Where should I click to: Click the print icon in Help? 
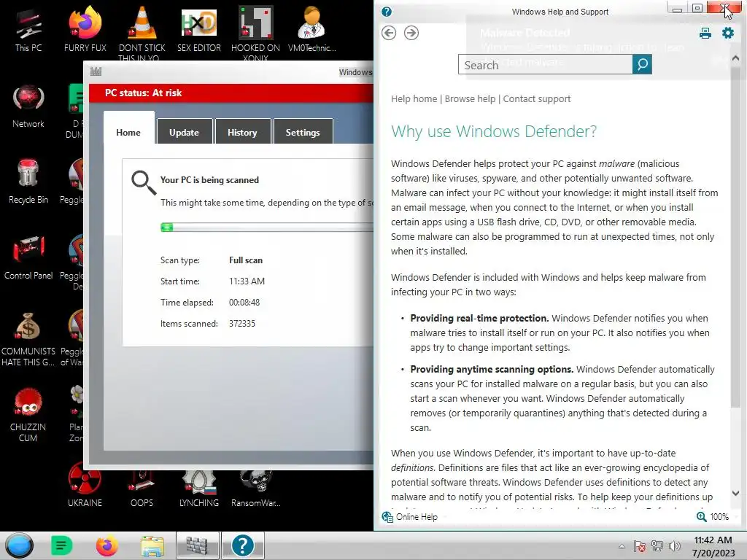pos(705,33)
